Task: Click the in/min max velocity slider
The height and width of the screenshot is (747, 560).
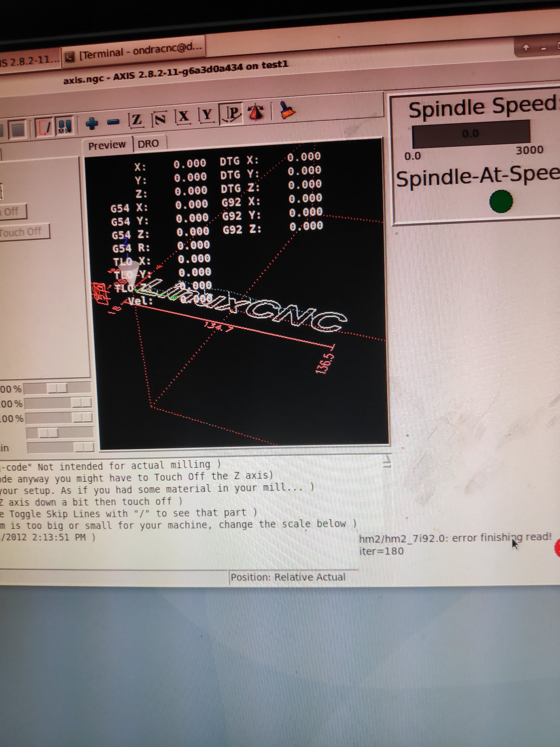Action: [60, 448]
